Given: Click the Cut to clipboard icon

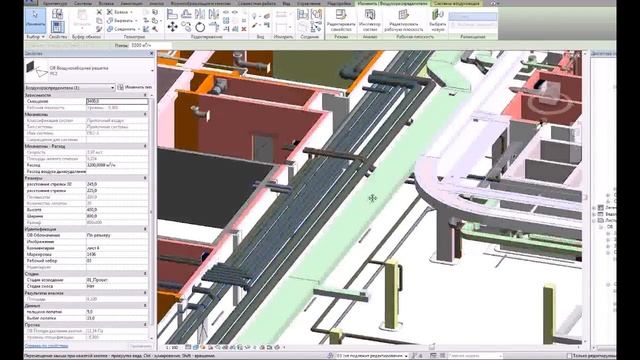Looking at the screenshot, I should point(99,12).
